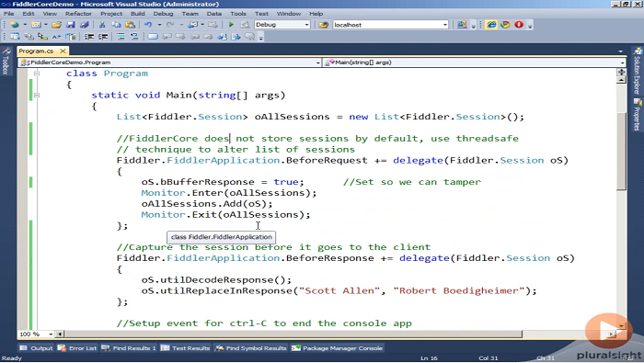Click the Add New Item icon

click(x=36, y=25)
